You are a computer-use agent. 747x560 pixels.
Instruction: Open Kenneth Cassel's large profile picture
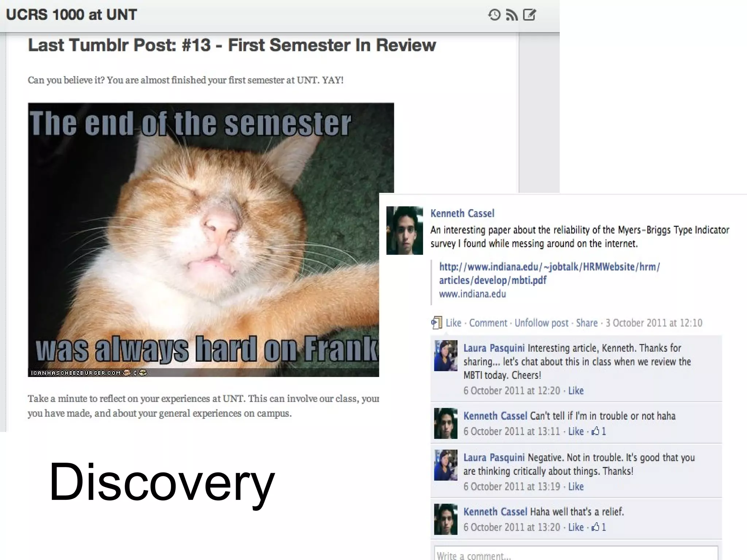pos(405,230)
